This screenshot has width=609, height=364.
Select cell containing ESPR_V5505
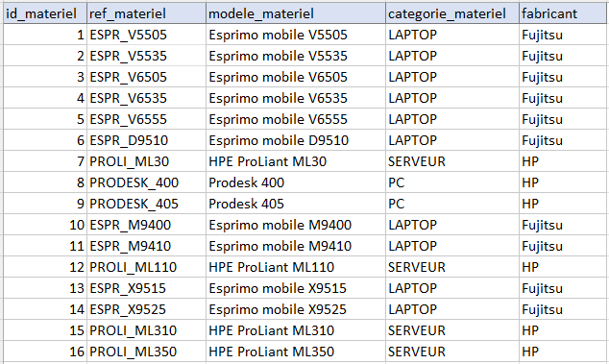(146, 35)
